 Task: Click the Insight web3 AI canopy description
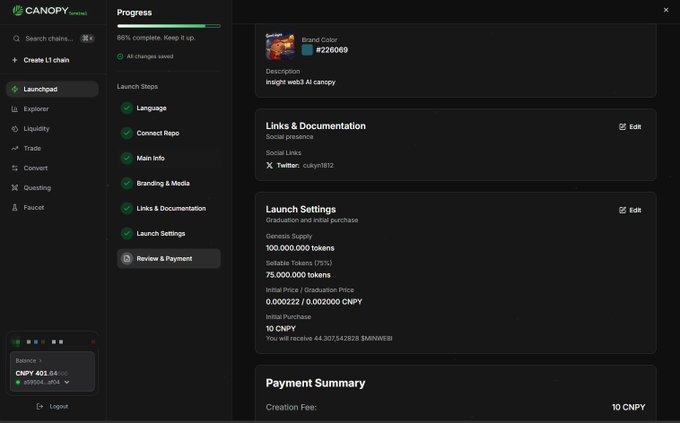tap(301, 82)
